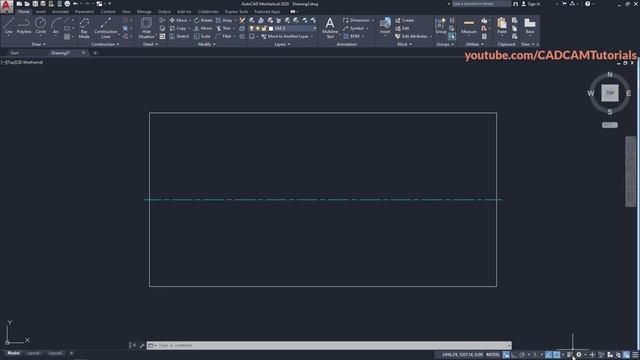Viewport: 640px width, 360px height.
Task: Click the Group icon
Action: pos(440,26)
